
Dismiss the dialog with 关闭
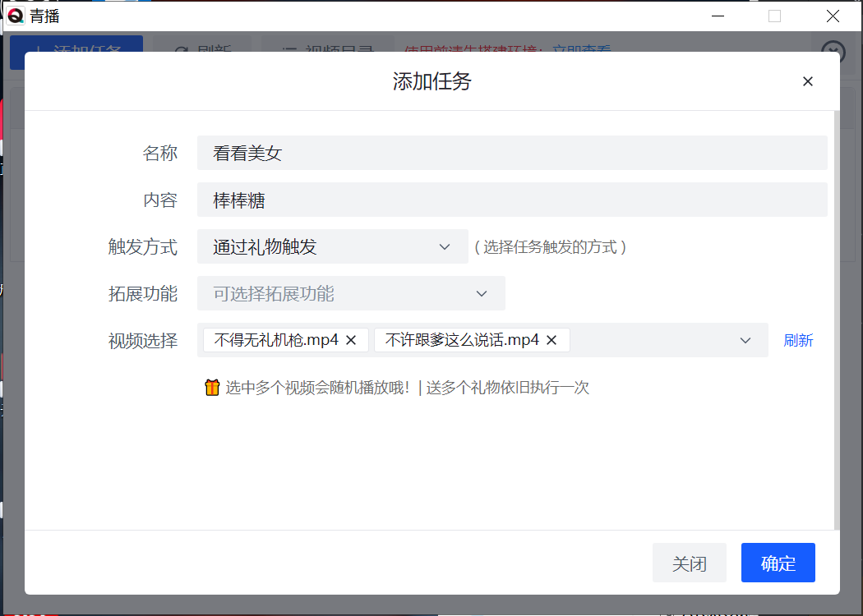[690, 563]
